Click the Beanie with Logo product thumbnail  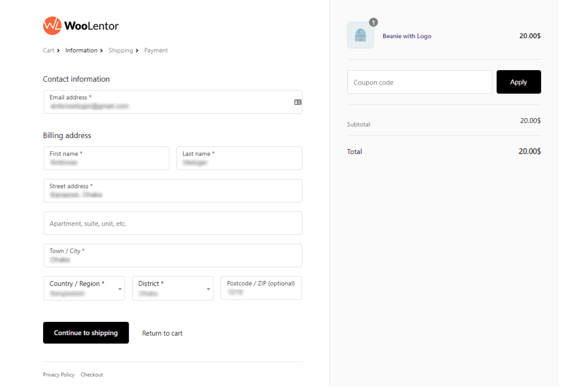[360, 35]
